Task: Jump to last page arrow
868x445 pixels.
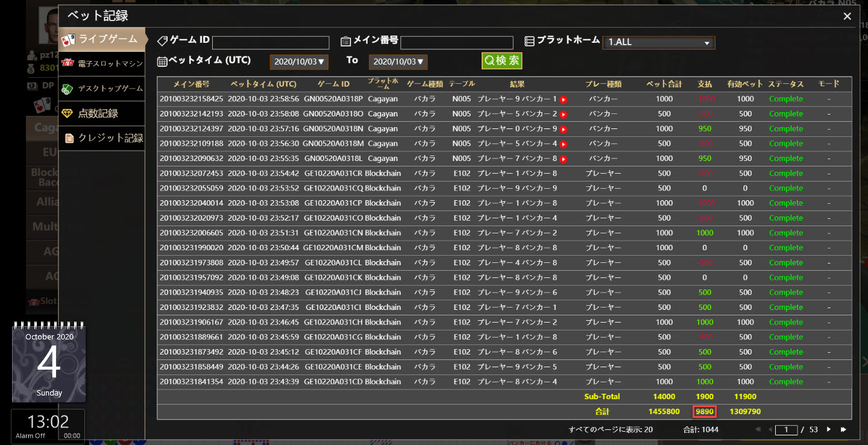Action: (843, 429)
